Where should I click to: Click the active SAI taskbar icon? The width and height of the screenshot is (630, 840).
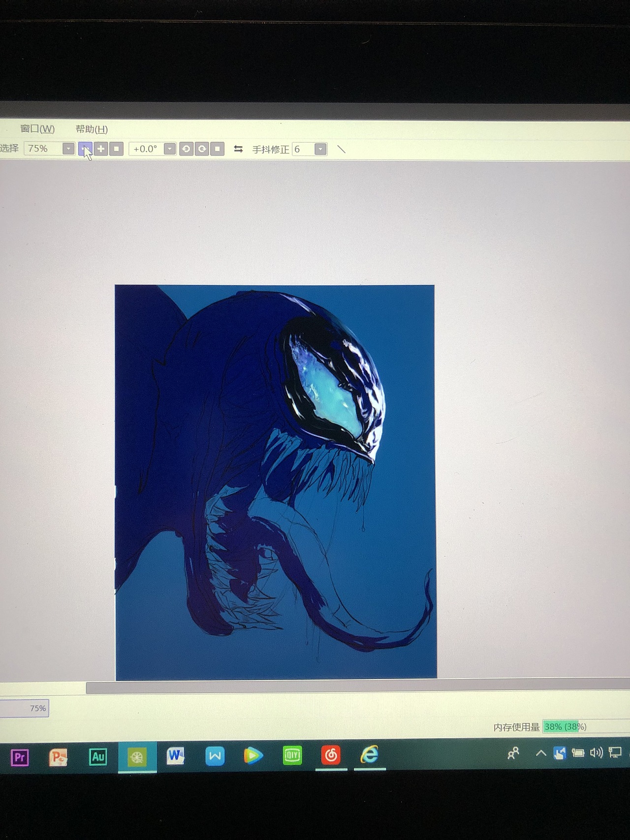137,757
